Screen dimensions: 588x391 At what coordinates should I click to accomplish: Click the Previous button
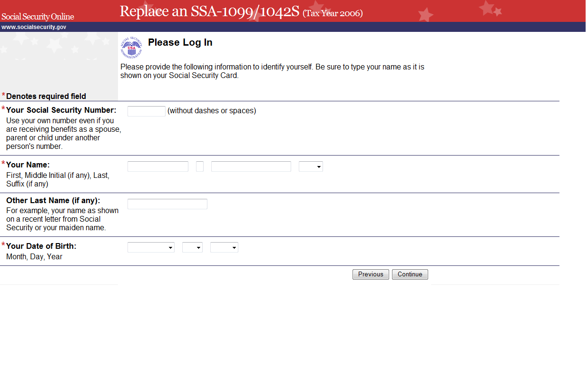tap(371, 274)
